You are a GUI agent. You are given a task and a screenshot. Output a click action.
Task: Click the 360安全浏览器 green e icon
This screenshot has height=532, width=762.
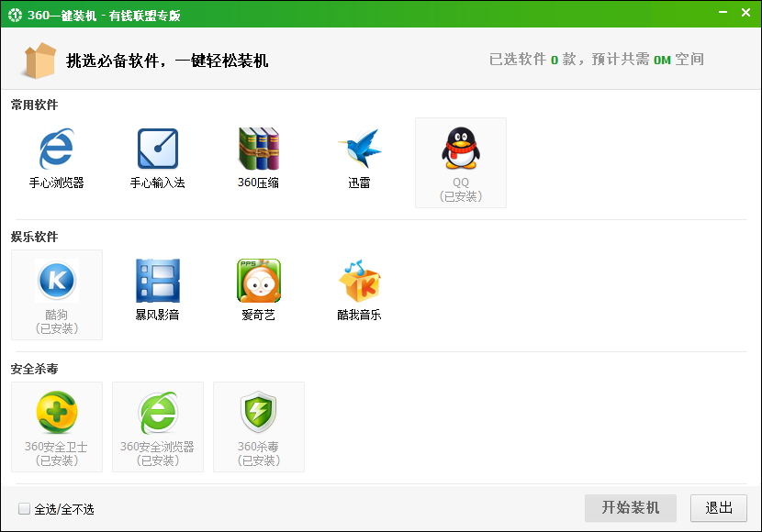pyautogui.click(x=158, y=412)
